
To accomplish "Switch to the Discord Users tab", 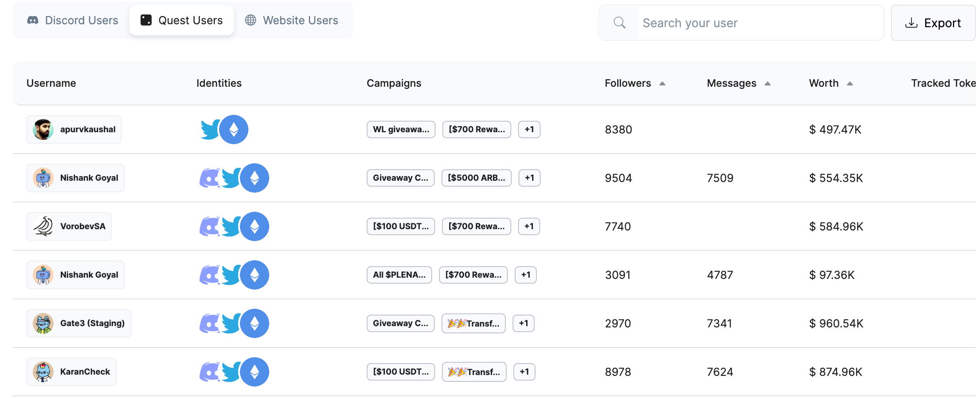I will (72, 20).
